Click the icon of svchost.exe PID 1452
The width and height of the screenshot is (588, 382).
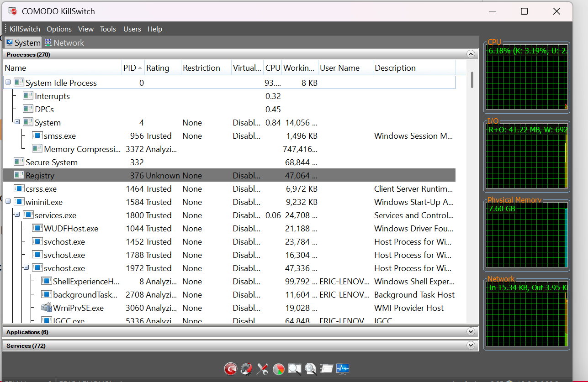pyautogui.click(x=37, y=241)
